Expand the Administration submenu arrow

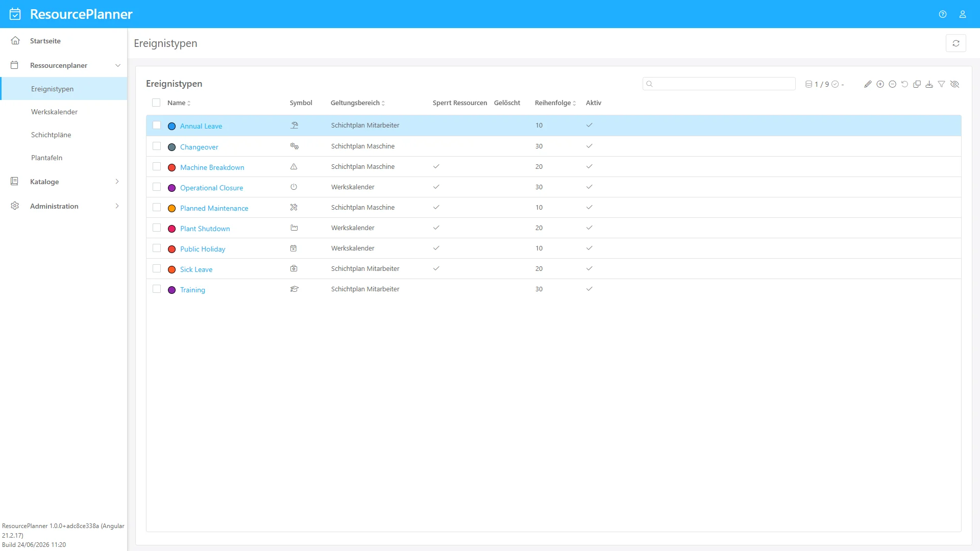pyautogui.click(x=117, y=206)
